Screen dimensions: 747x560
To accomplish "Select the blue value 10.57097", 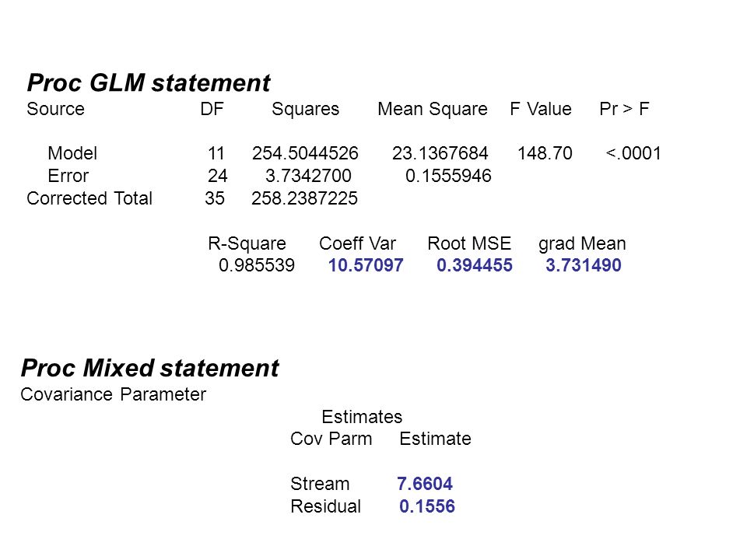I will (x=366, y=265).
